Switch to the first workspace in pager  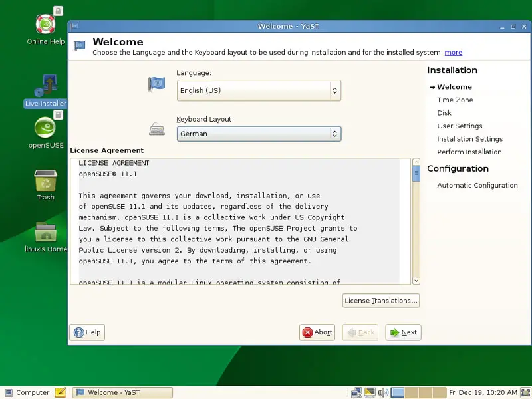[x=397, y=392]
